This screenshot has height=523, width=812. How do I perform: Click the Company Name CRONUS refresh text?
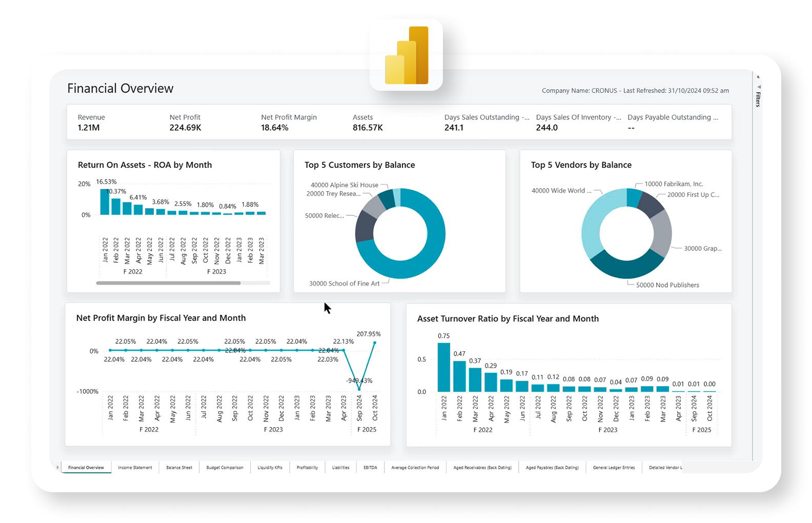click(x=635, y=91)
